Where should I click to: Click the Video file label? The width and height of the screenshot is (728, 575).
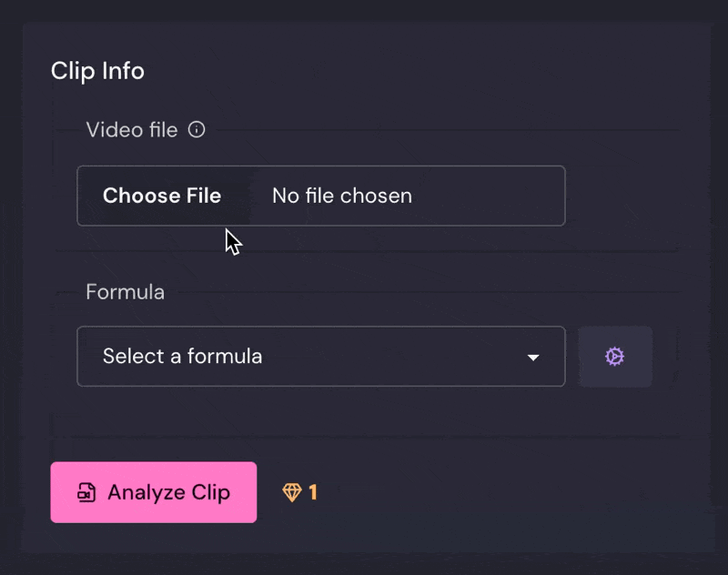pyautogui.click(x=132, y=130)
